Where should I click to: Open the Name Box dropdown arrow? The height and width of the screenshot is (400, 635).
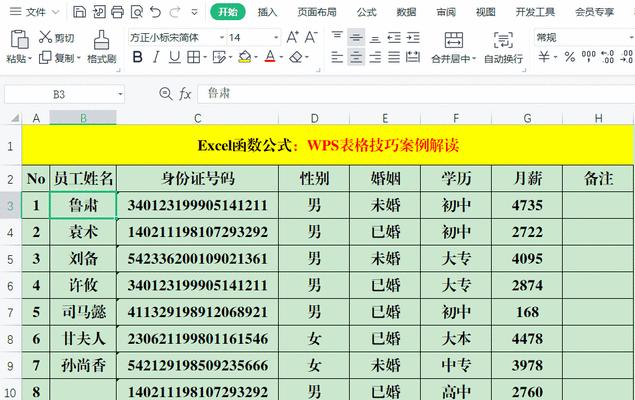(x=120, y=94)
